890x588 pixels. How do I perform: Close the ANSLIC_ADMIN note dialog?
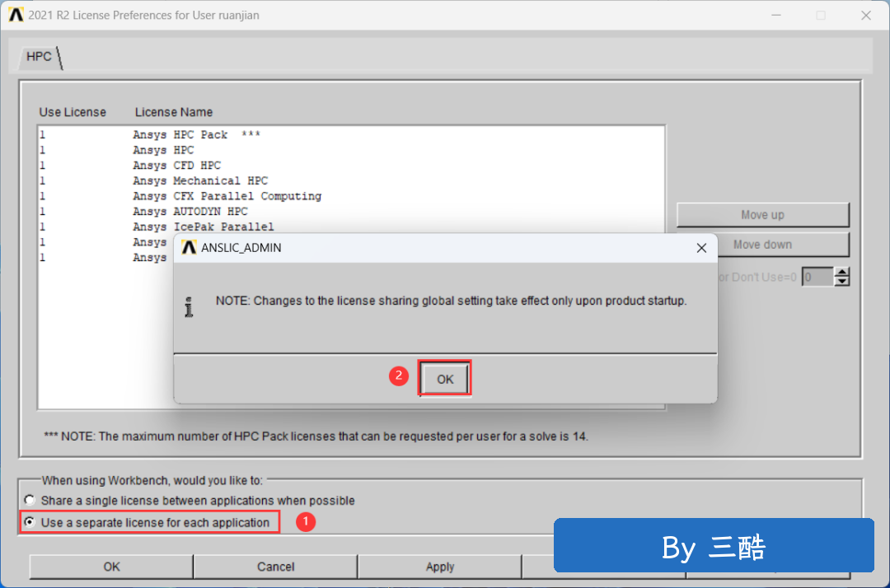pos(701,248)
